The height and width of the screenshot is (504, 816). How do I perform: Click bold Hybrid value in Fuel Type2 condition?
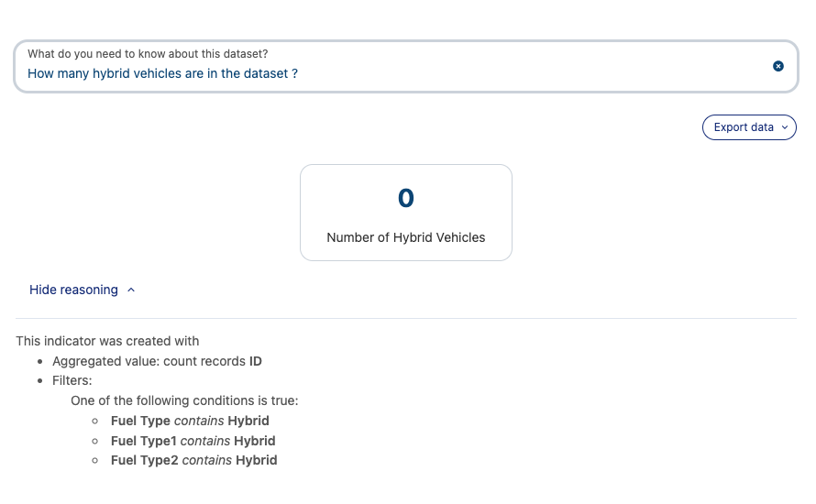[256, 460]
